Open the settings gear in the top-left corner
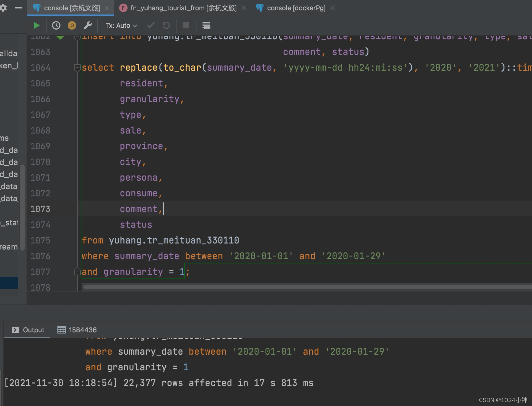The height and width of the screenshot is (406, 532). (x=4, y=8)
